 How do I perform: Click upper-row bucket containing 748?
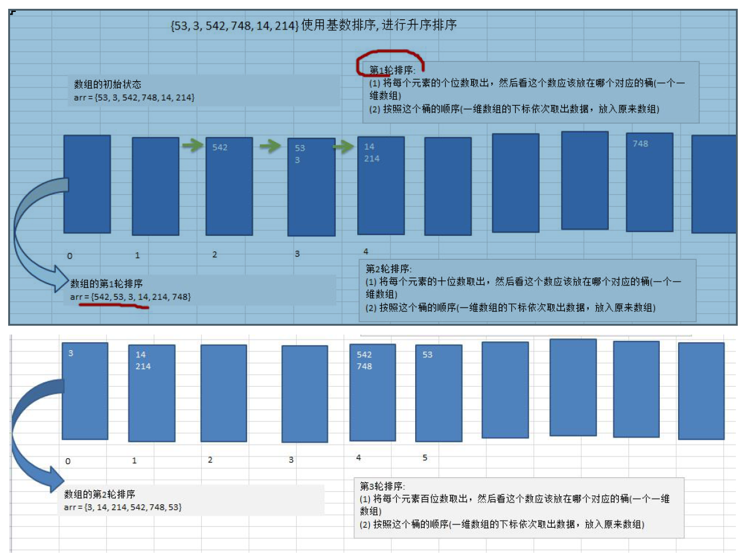tap(650, 182)
